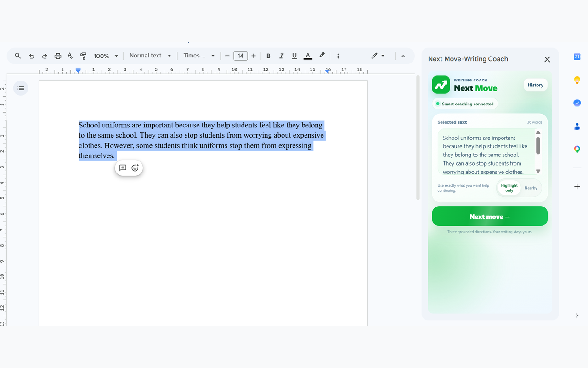Image resolution: width=588 pixels, height=368 pixels.
Task: Toggle bold formatting
Action: pyautogui.click(x=269, y=56)
